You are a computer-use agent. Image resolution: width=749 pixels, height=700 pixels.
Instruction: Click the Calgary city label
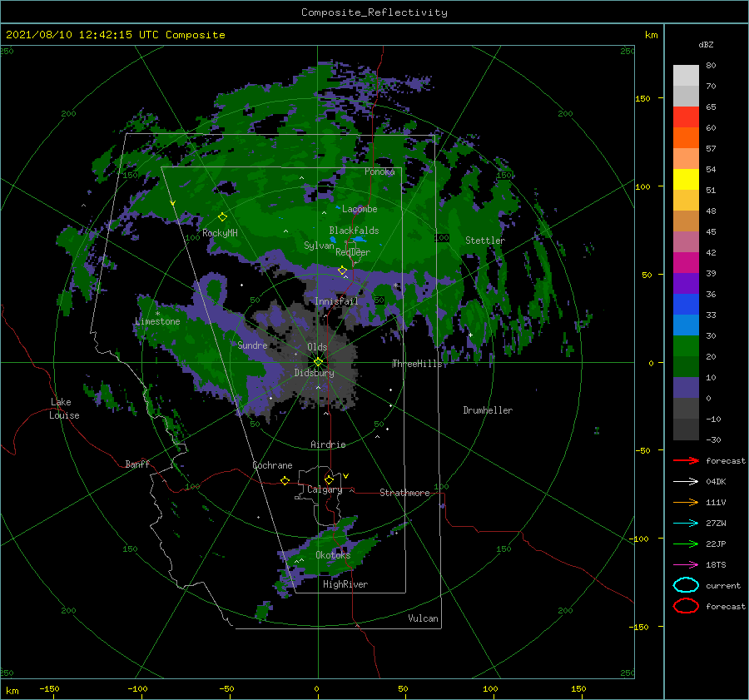[x=325, y=489]
